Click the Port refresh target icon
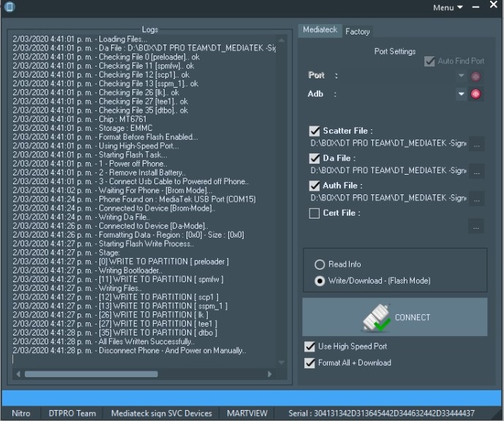The image size is (504, 421). (476, 75)
